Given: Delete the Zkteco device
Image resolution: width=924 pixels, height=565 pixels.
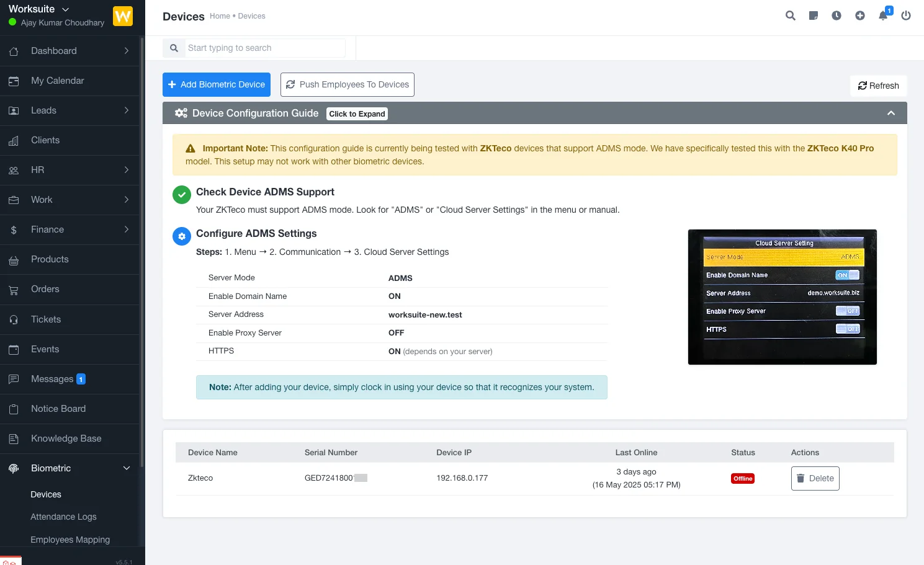Looking at the screenshot, I should [x=815, y=478].
